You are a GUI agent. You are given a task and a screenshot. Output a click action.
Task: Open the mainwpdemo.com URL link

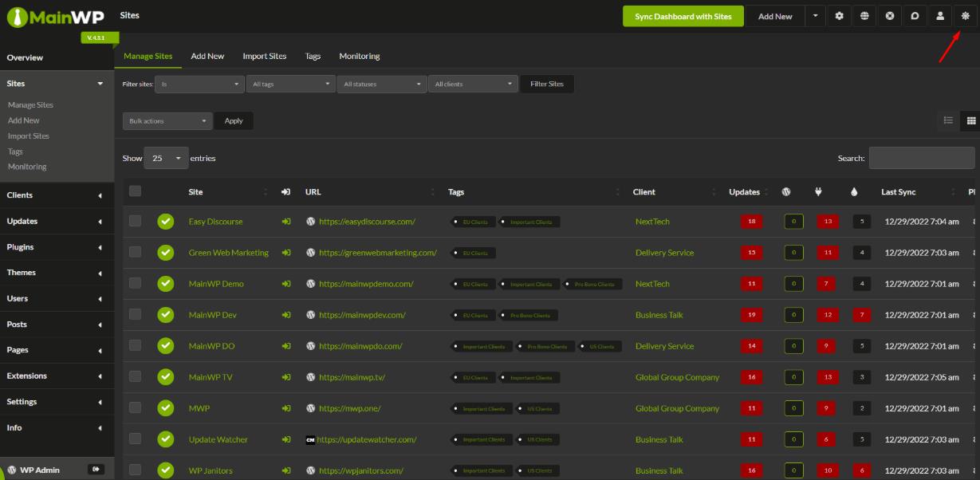(x=366, y=284)
